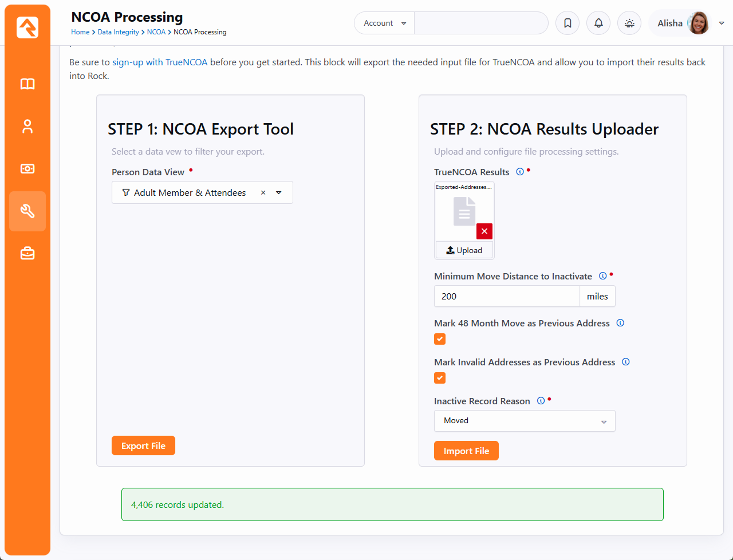The image size is (733, 560).
Task: Open the briefcase admin sidebar section
Action: 27,253
